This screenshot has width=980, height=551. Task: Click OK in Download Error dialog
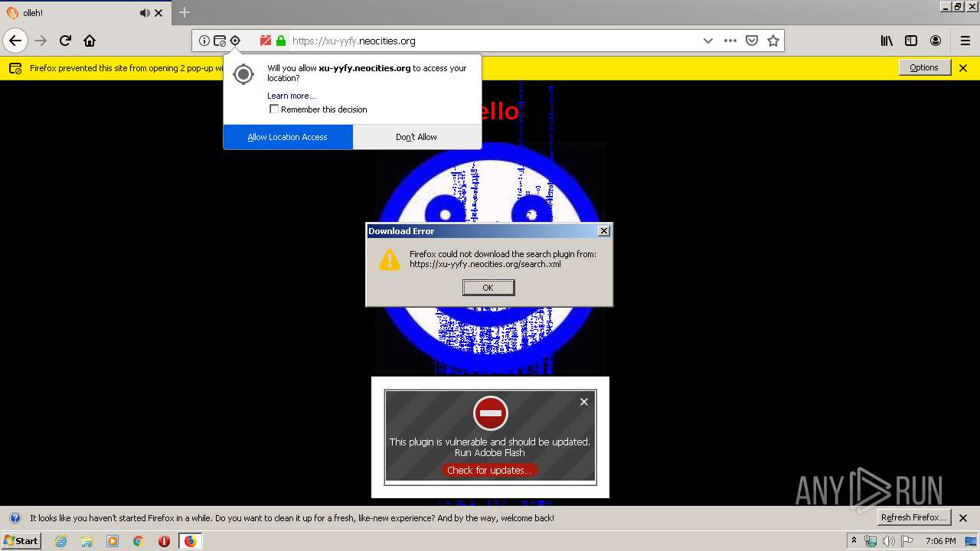click(x=488, y=288)
